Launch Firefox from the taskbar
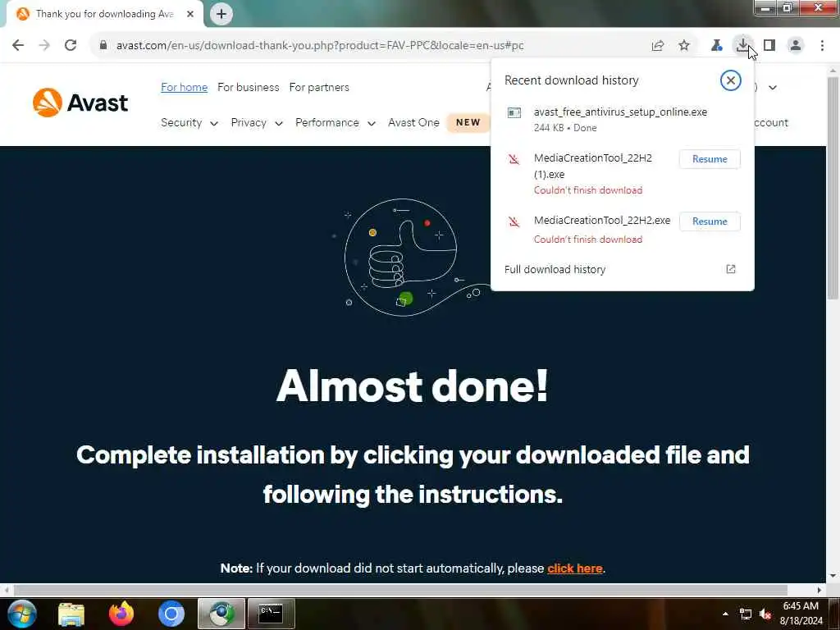This screenshot has width=840, height=630. coord(121,614)
